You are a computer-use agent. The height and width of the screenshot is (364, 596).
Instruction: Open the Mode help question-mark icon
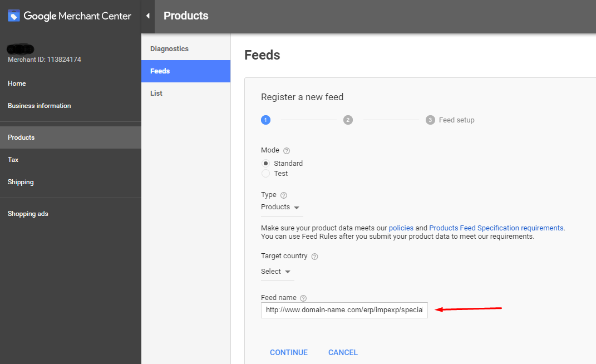[x=287, y=151]
